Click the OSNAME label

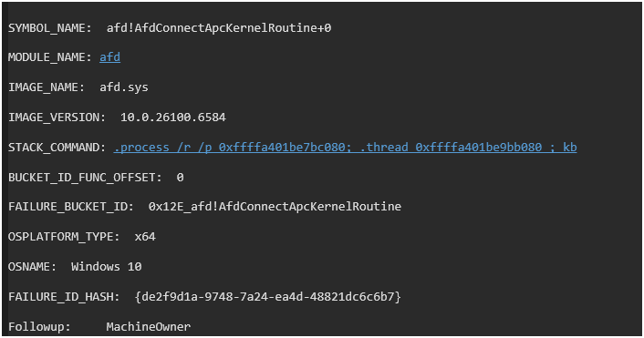click(x=32, y=267)
